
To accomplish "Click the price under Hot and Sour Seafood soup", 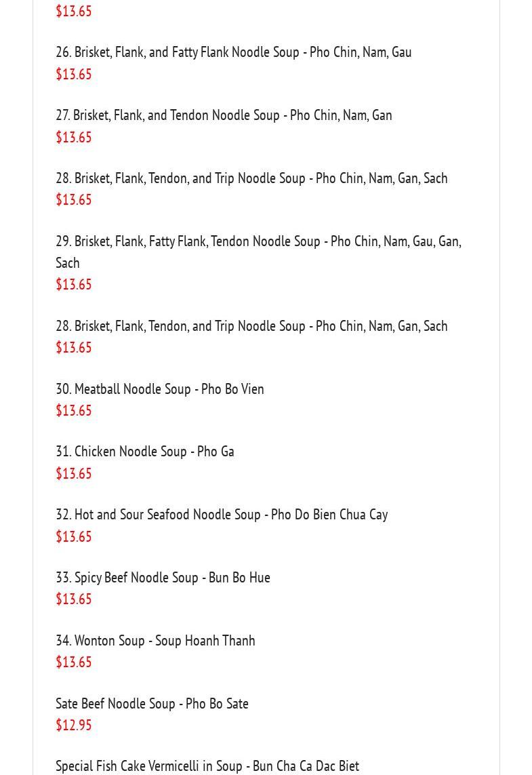I will click(74, 536).
